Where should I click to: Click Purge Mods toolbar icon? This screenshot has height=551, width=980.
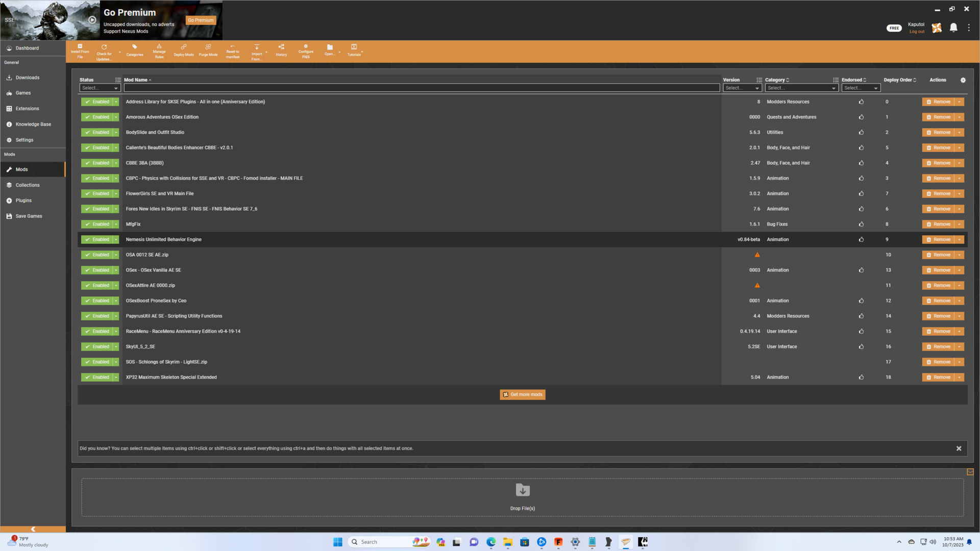coord(208,51)
